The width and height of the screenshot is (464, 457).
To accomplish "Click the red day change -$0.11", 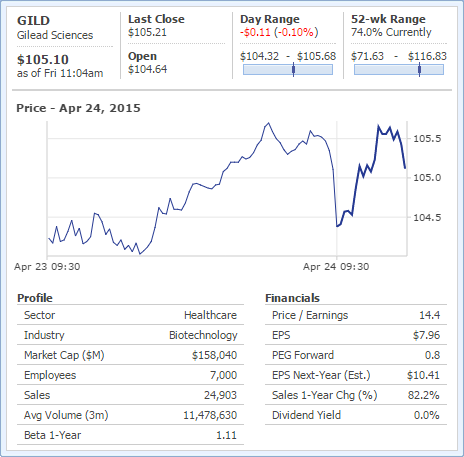I will (255, 32).
